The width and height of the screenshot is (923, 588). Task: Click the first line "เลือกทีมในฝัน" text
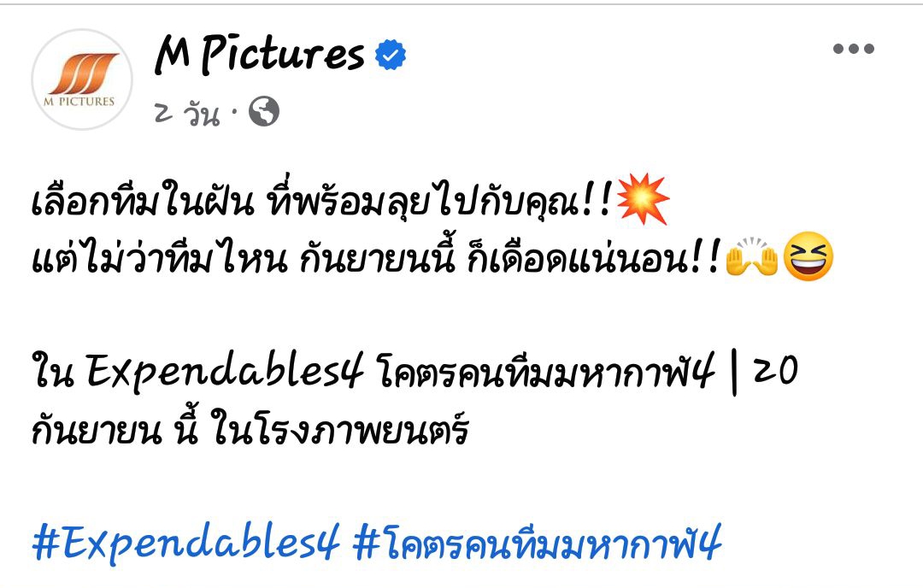[143, 199]
